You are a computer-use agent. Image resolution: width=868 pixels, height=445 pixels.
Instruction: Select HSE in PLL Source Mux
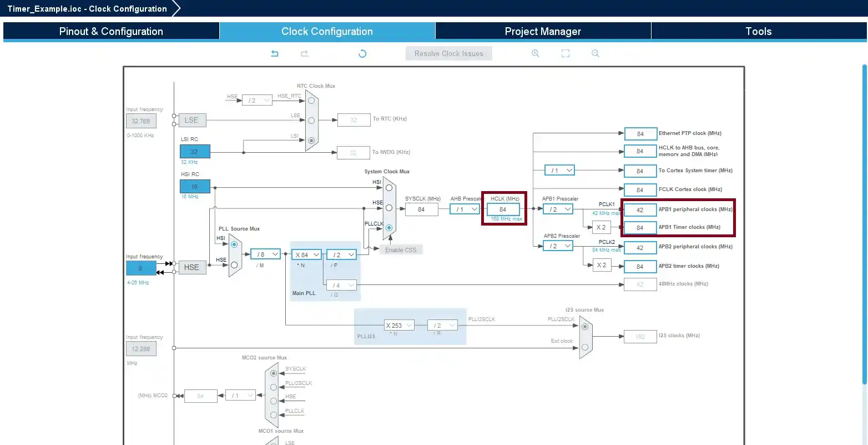tap(234, 265)
